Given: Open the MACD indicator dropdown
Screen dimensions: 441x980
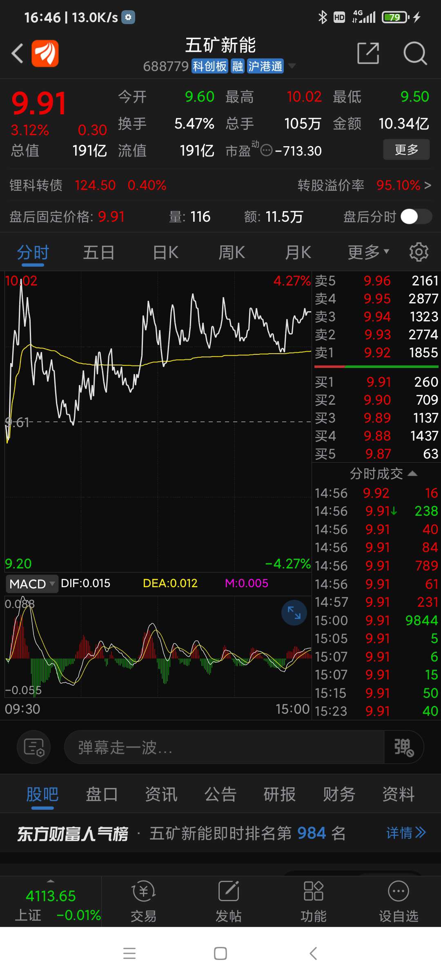Looking at the screenshot, I should [x=32, y=584].
